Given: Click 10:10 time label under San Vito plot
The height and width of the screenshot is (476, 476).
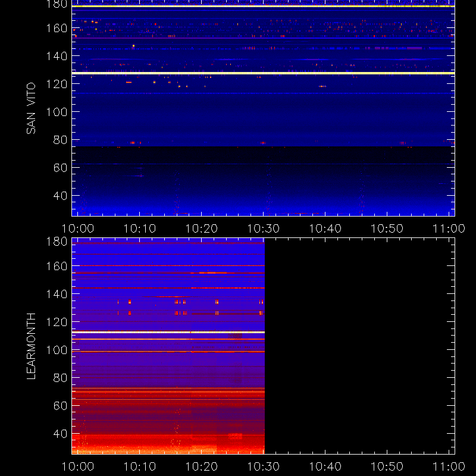Looking at the screenshot, I should [x=140, y=228].
